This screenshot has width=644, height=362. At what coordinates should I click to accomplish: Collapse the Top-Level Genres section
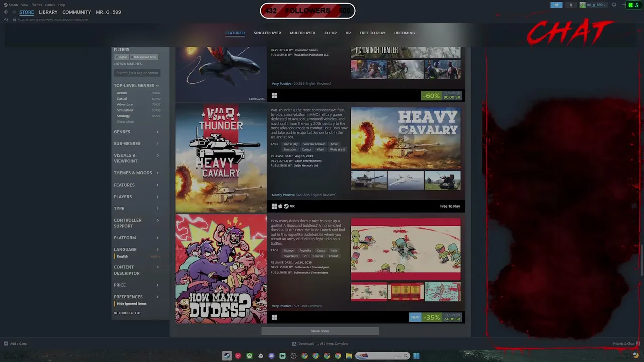point(136,86)
